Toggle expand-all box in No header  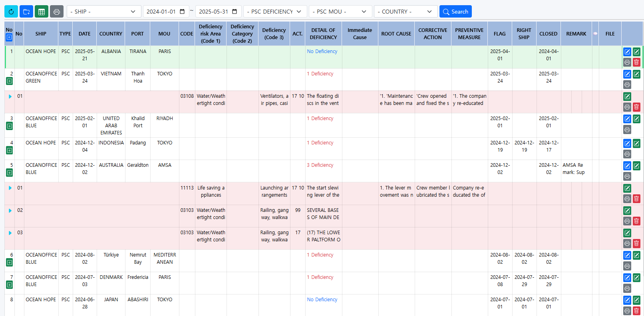tap(9, 38)
